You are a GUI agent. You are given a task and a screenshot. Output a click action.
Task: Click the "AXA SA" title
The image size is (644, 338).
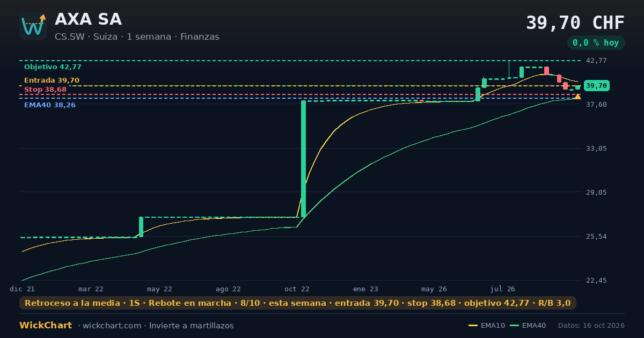89,19
